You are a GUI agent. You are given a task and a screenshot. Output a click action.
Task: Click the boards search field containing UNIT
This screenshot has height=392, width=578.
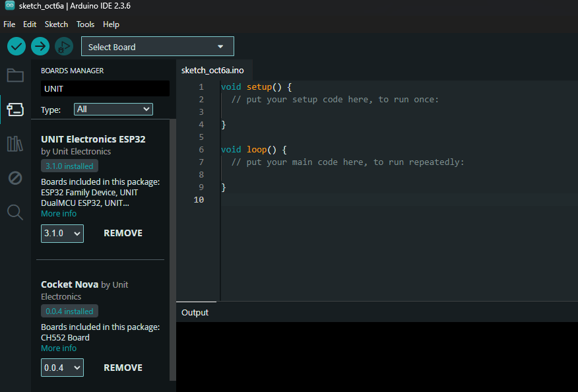(105, 88)
